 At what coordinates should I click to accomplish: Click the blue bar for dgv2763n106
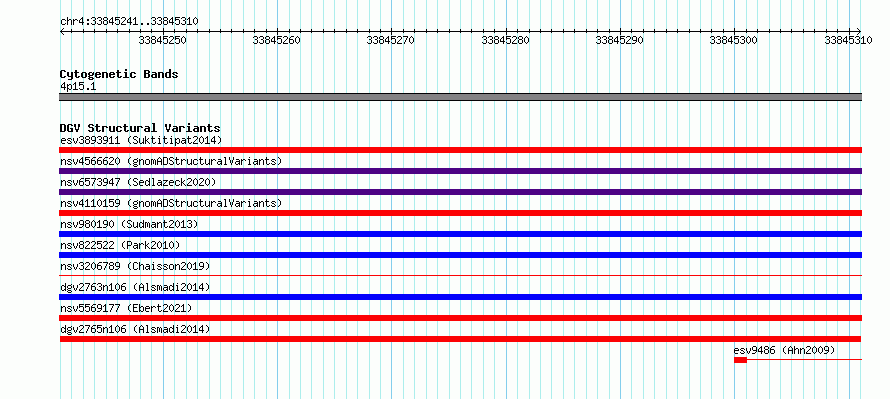pos(460,297)
